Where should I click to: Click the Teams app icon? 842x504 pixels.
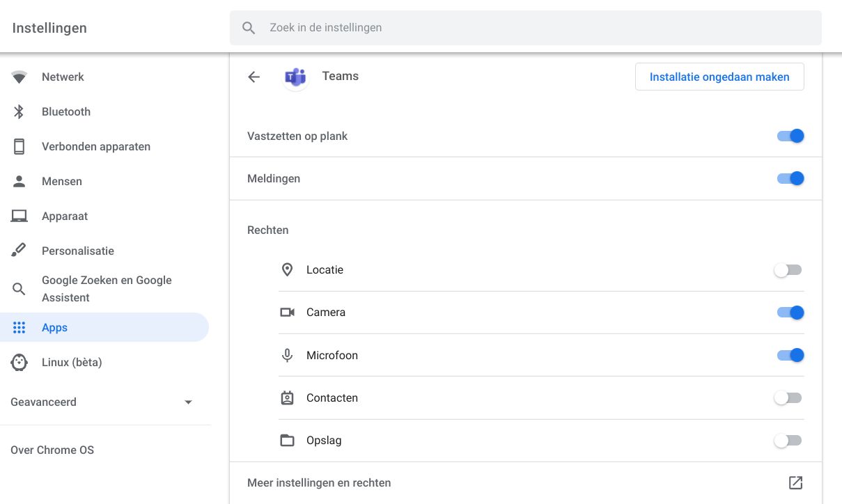pos(295,77)
